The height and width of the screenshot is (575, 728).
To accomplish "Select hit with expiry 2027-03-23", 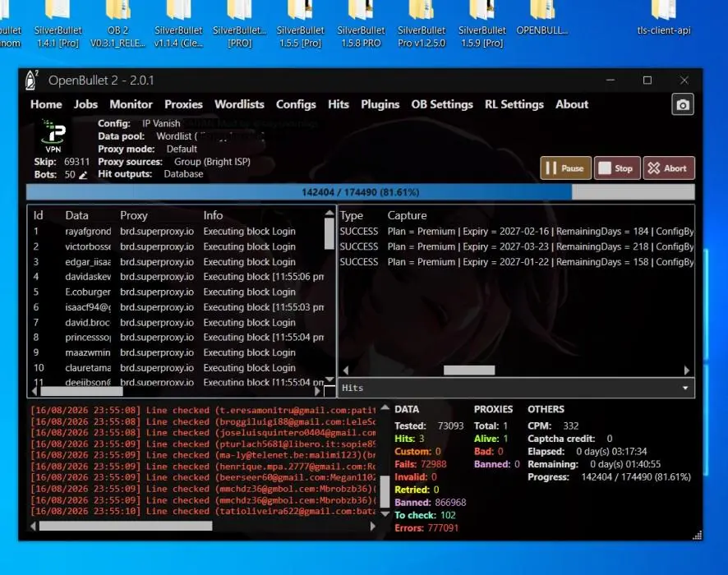I will (516, 246).
